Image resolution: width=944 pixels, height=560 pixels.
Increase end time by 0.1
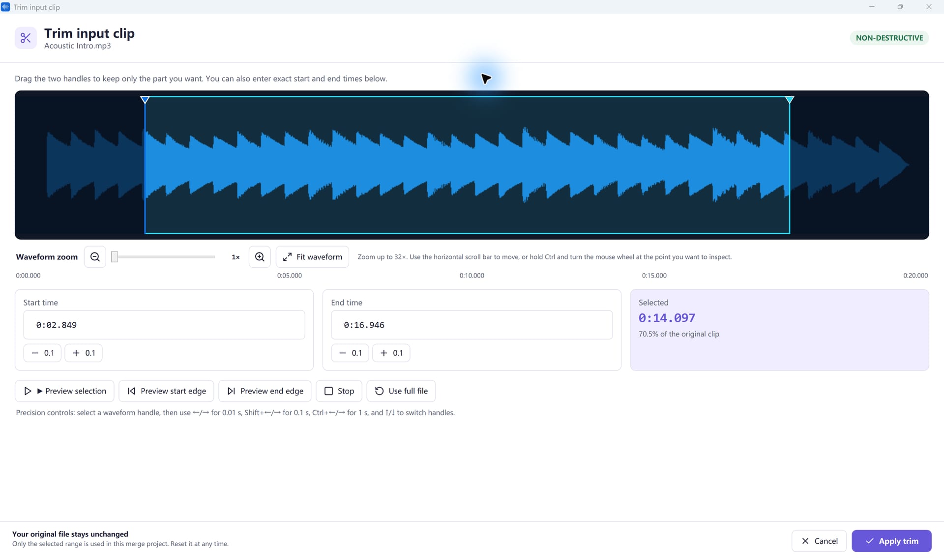(x=391, y=353)
